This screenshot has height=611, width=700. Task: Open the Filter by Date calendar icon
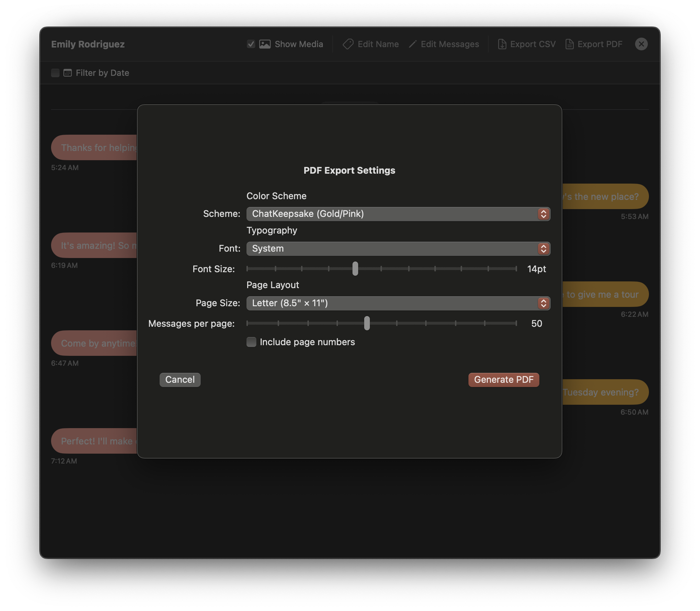67,73
